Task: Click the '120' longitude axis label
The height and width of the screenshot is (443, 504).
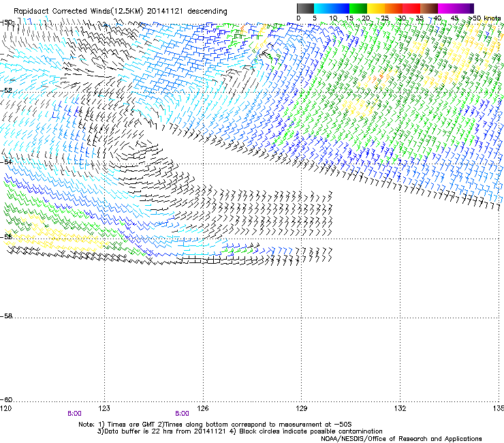Action: coord(5,408)
